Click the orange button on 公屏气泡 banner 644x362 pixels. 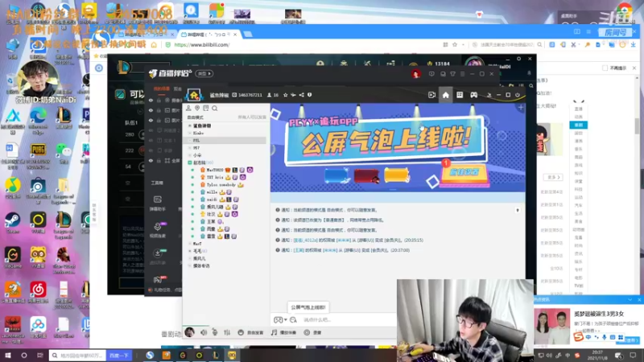pos(464,173)
